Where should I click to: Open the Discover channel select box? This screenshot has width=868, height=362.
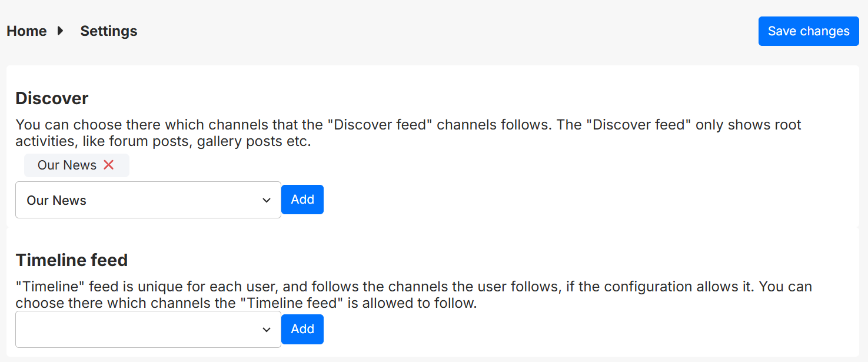148,200
